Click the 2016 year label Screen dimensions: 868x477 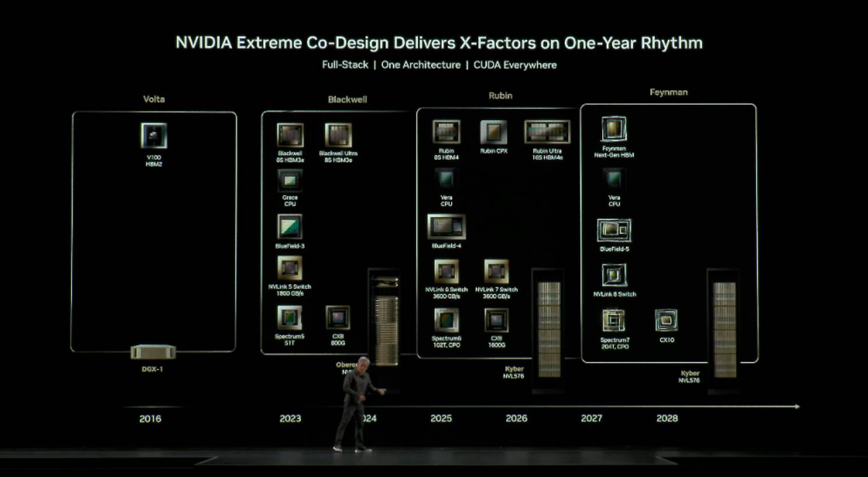150,418
